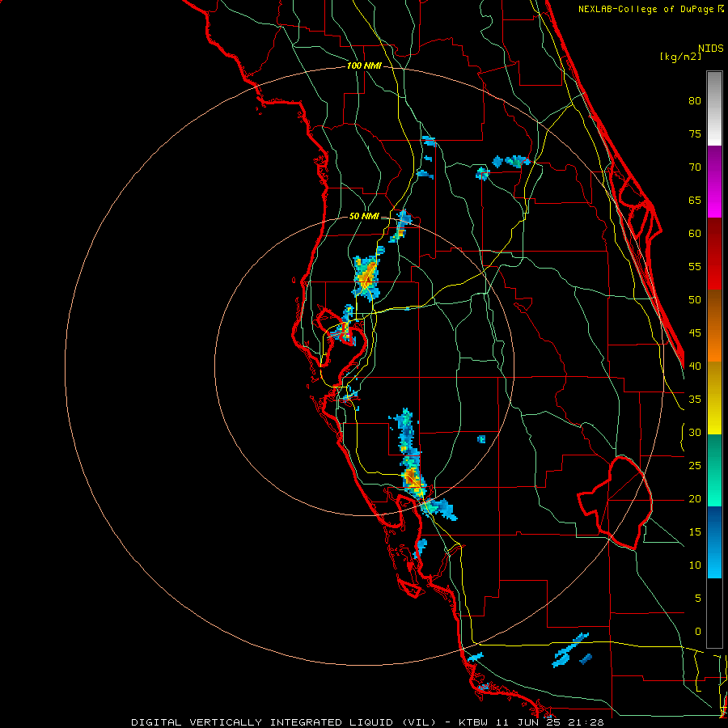Viewport: 728px width, 728px height.
Task: Click the scale value 30
Action: tap(695, 433)
